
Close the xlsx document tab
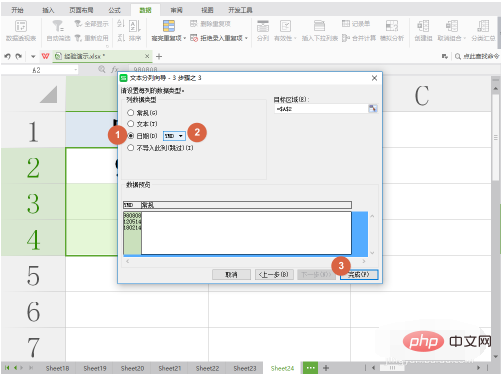click(147, 56)
